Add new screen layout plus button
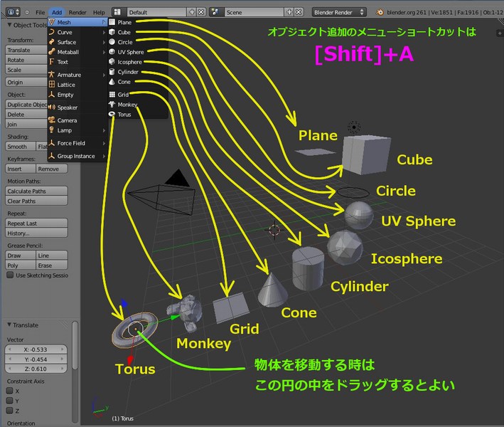The image size is (504, 427). point(192,12)
